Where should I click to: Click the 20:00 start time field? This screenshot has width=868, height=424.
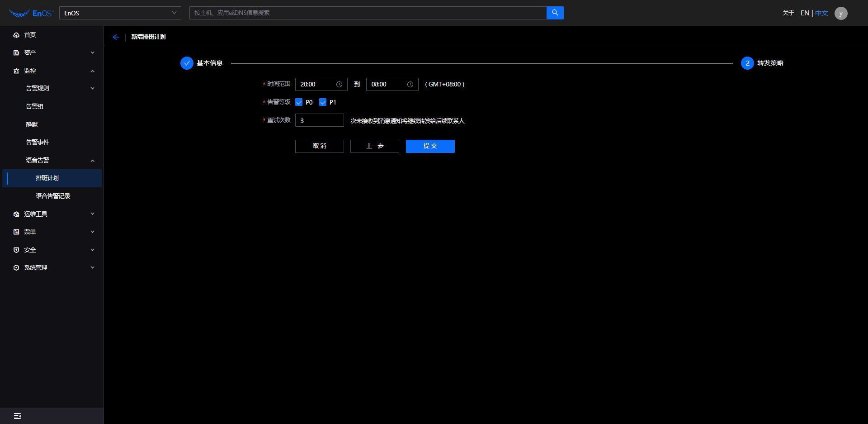tap(321, 85)
